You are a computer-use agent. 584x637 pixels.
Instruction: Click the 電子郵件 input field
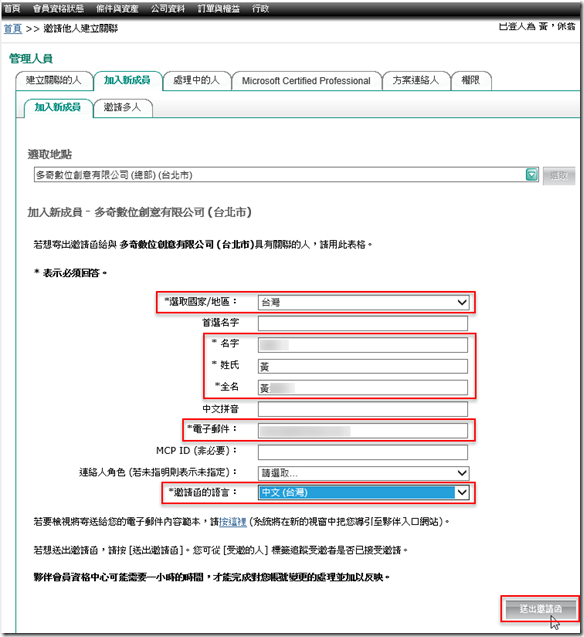(363, 431)
